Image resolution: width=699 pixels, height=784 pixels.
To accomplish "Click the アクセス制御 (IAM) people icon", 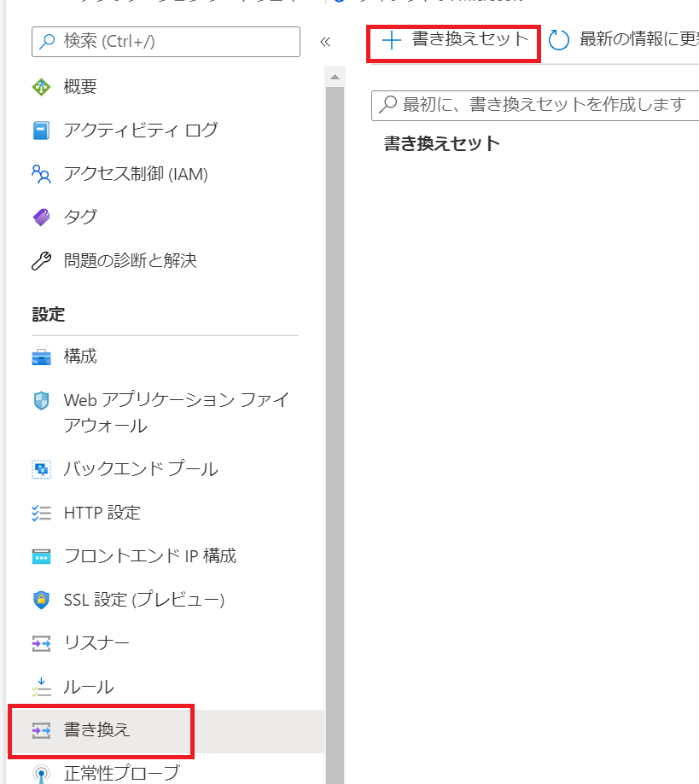I will coord(41,174).
